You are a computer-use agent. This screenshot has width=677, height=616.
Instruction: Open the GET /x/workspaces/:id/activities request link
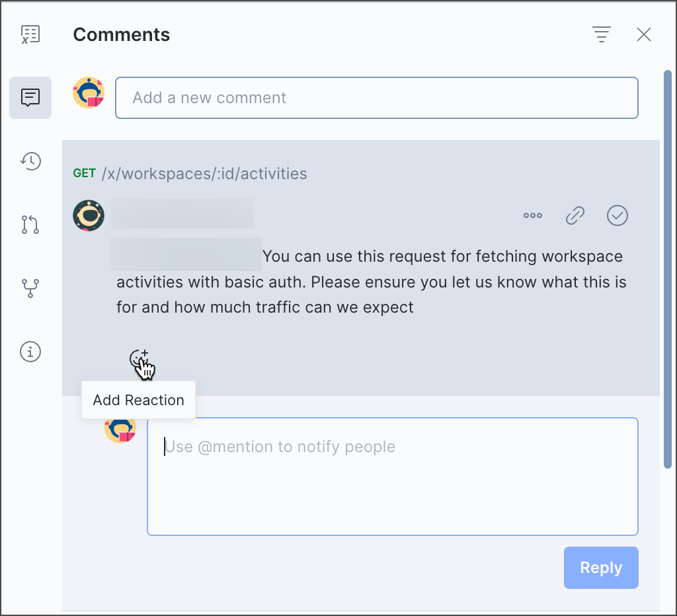[204, 174]
